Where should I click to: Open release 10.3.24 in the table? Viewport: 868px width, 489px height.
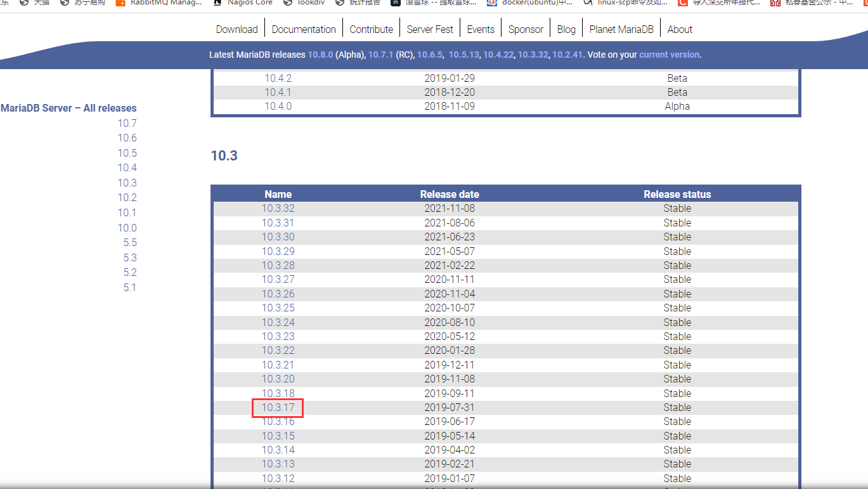click(278, 322)
